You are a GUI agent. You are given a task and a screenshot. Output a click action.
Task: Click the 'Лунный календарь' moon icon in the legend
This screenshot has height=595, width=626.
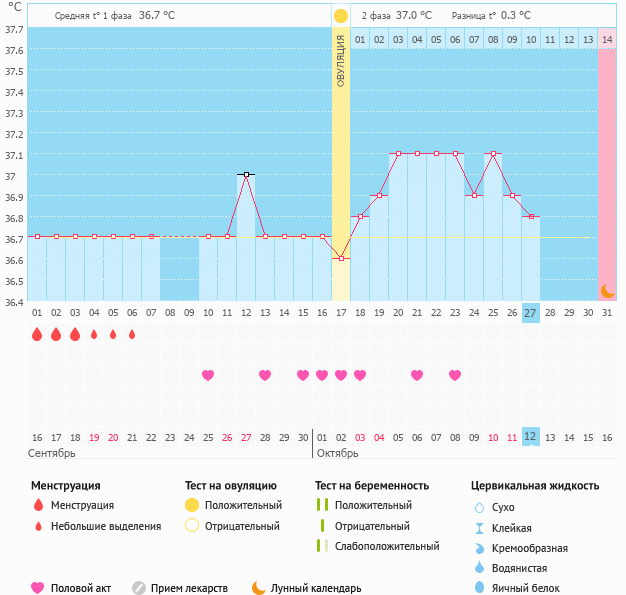point(259,588)
